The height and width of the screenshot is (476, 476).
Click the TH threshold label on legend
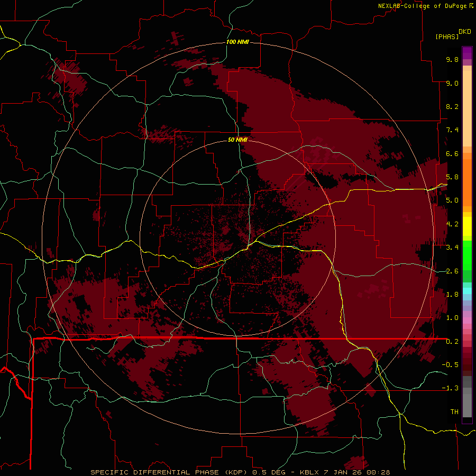tap(454, 412)
